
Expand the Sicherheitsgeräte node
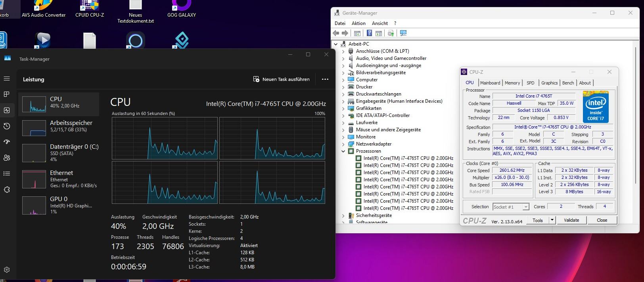(x=343, y=215)
